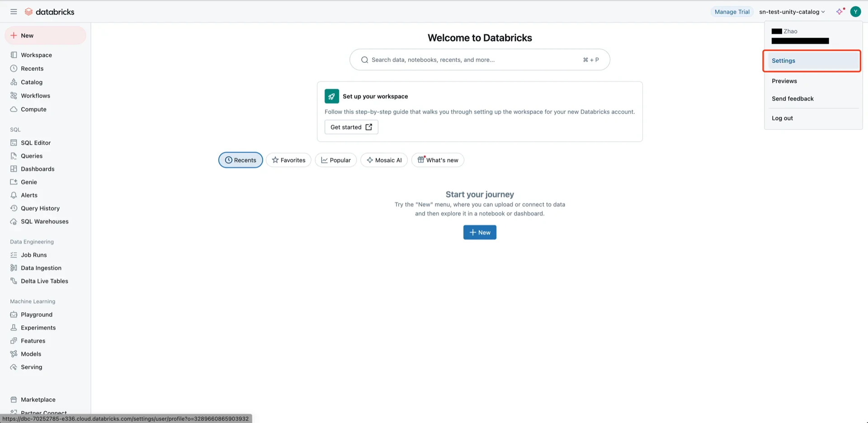Screen dimensions: 868x423
Task: Click the Workflows icon in sidebar
Action: (x=14, y=95)
